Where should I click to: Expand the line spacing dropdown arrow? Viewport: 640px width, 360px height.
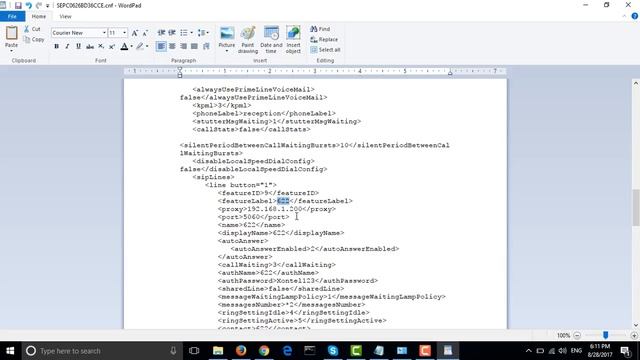pos(208,33)
